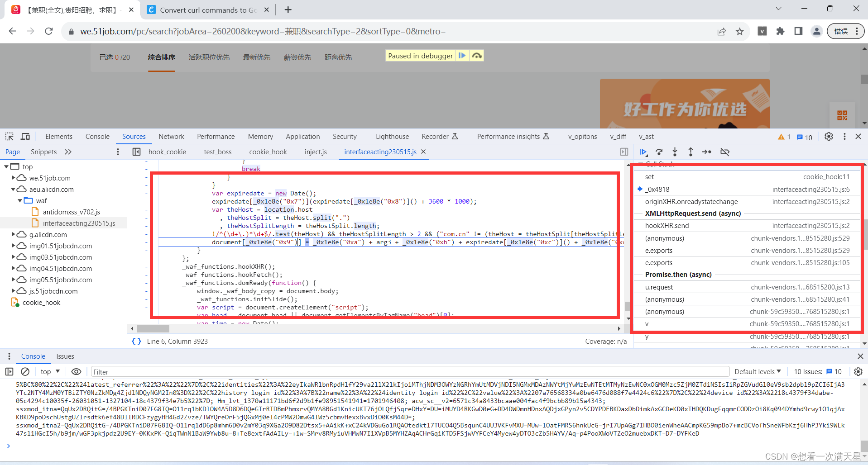The image size is (868, 465).
Task: Click the Step button in debugger toolbar
Action: [706, 152]
